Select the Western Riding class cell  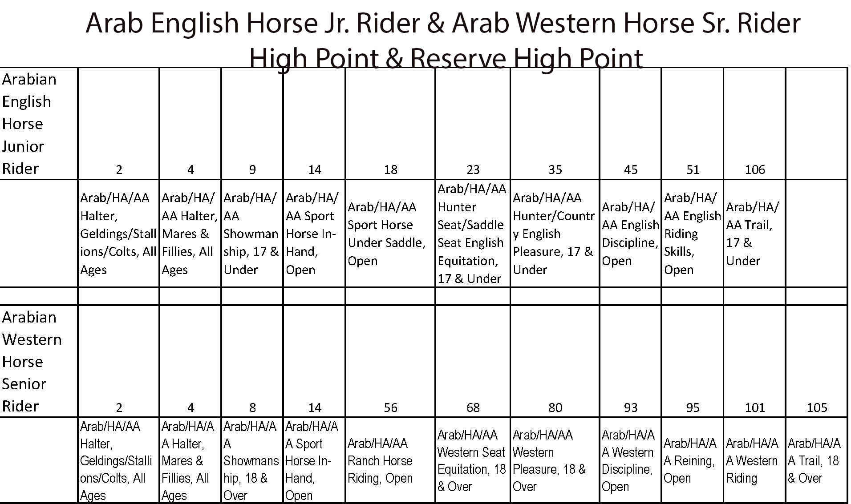tap(752, 461)
